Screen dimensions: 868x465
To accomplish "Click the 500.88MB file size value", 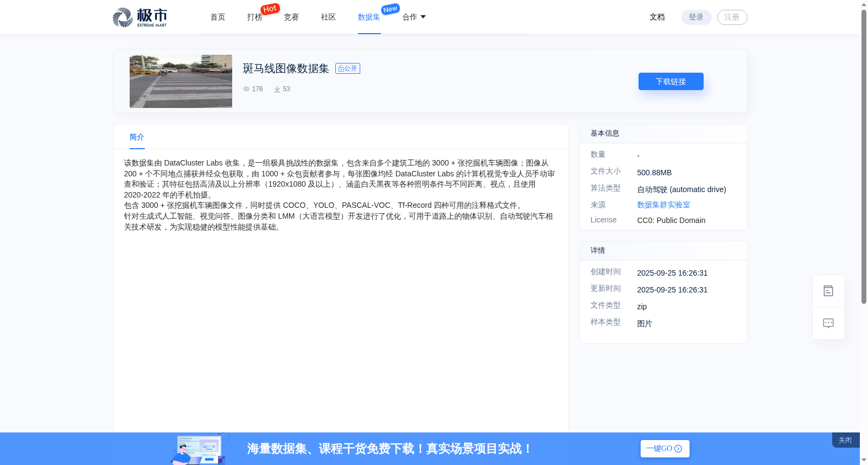I will (x=654, y=173).
